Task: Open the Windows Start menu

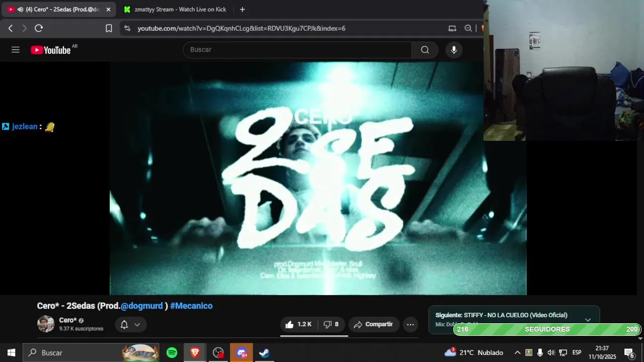Action: click(x=11, y=353)
